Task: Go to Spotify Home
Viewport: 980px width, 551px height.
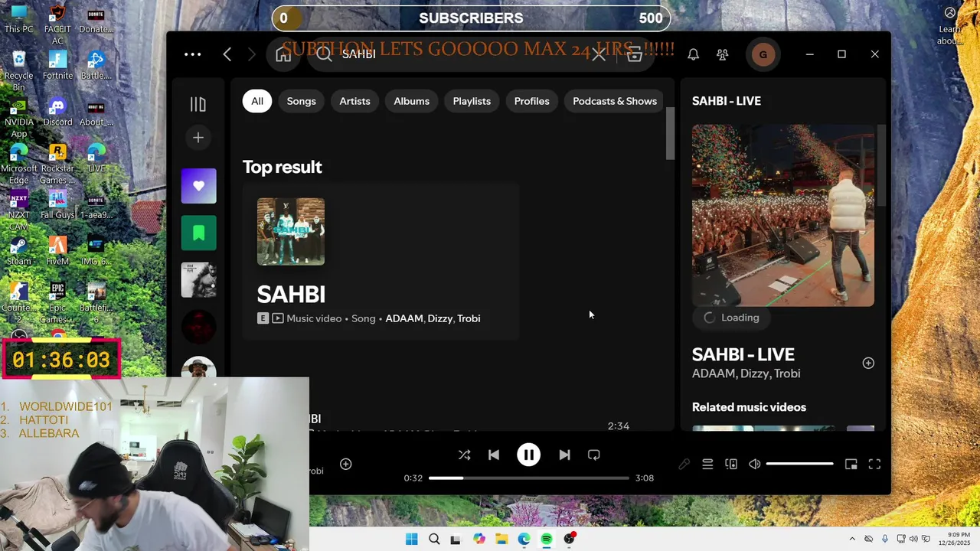Action: click(x=284, y=54)
